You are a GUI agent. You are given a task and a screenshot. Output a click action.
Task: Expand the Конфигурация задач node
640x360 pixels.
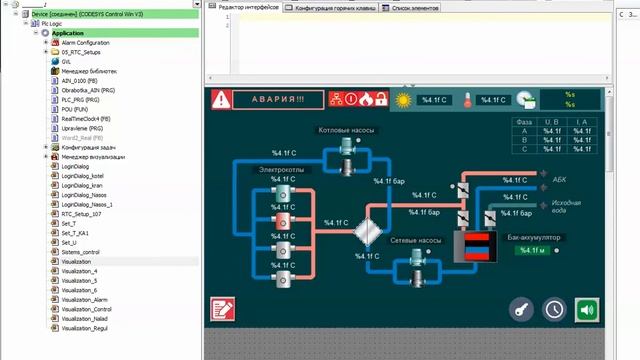coord(46,147)
